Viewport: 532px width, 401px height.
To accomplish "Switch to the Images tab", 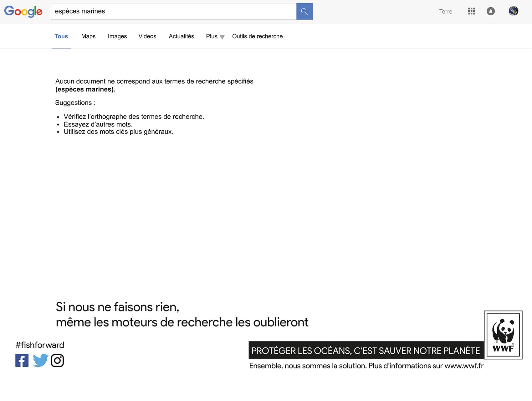I will 117,36.
